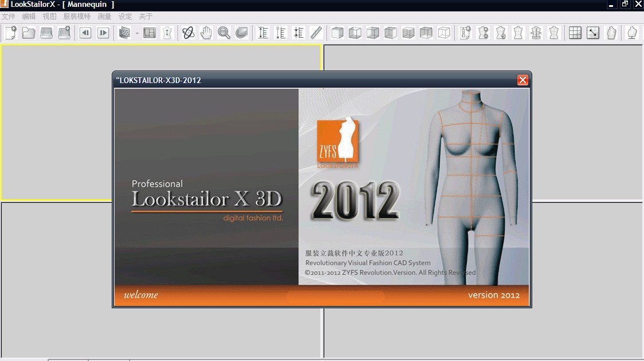The width and height of the screenshot is (644, 361).
Task: Select the measurement tool with inward arrows
Action: 299,33
